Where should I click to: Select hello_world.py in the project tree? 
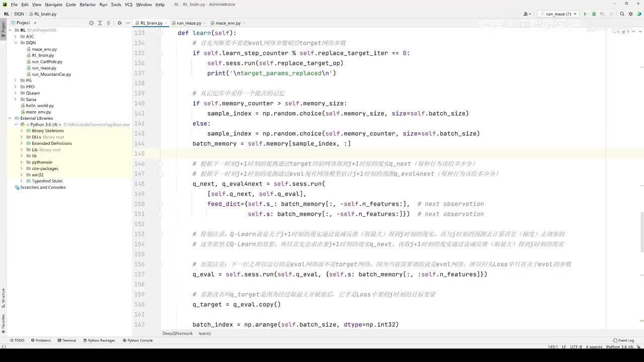pos(40,106)
